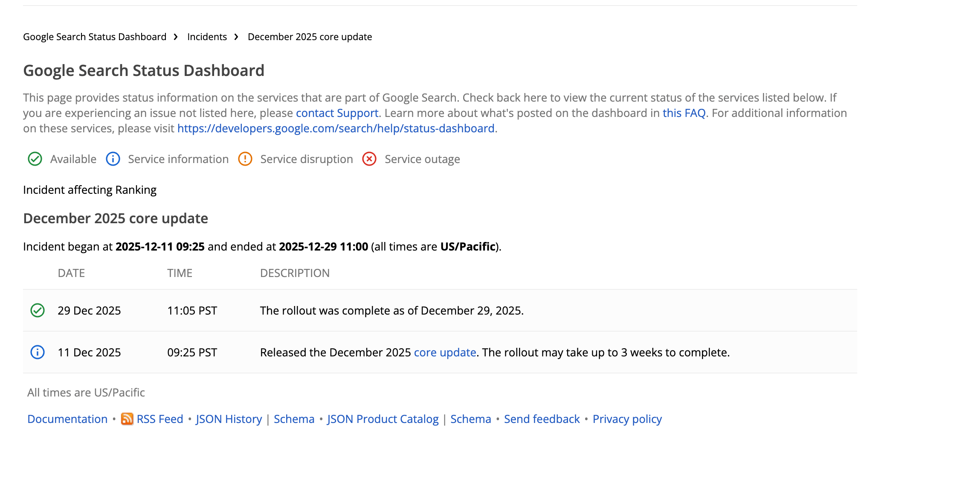Click the green Available status legend icon

pyautogui.click(x=35, y=159)
